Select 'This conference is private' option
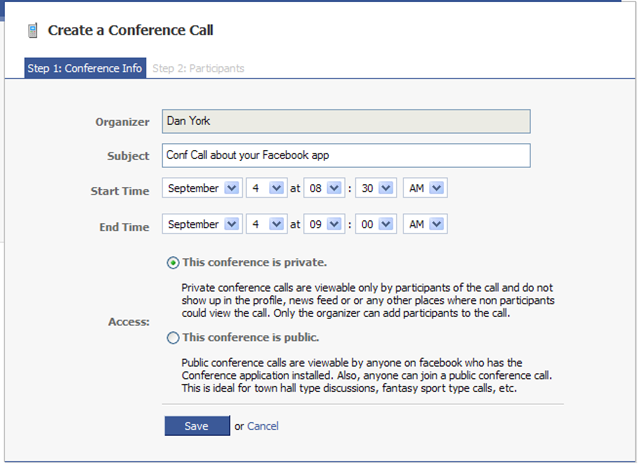The width and height of the screenshot is (640, 466). 174,263
